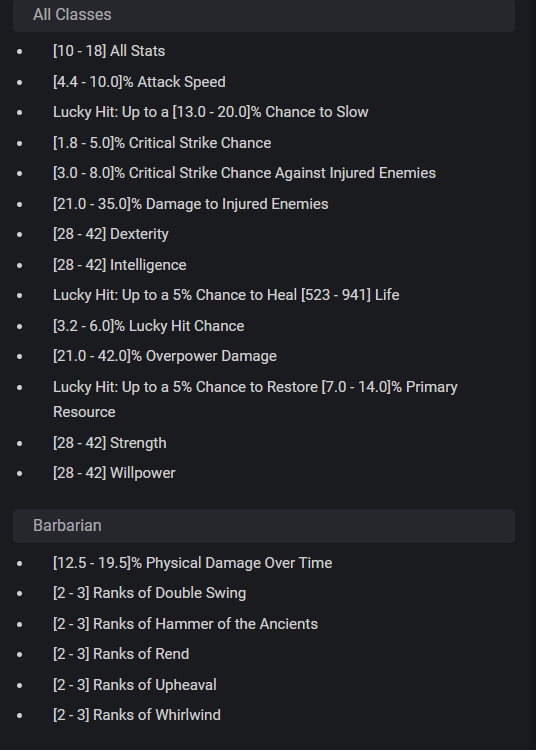The image size is (536, 751).
Task: Click Restore Primary Resource affix line
Action: tap(255, 399)
